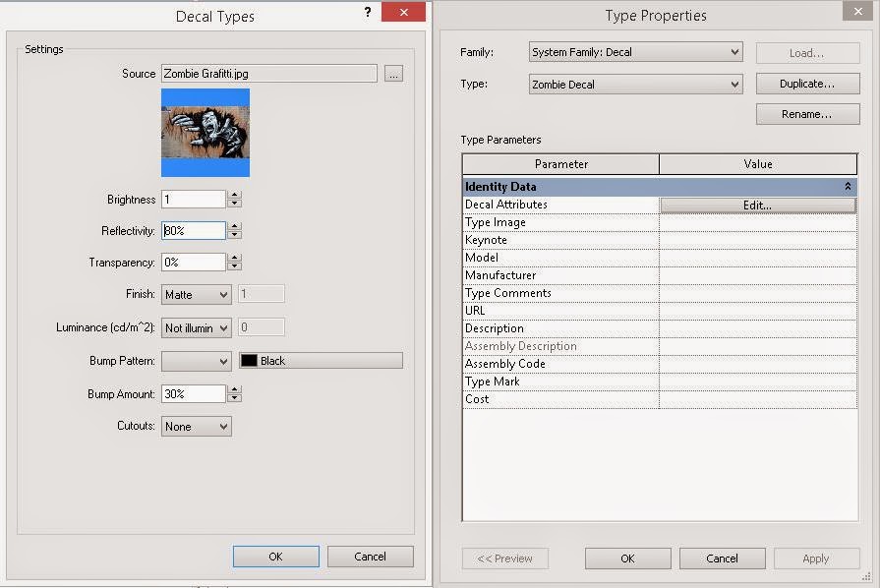Image resolution: width=880 pixels, height=588 pixels.
Task: Open the Source file browse button
Action: coord(393,73)
